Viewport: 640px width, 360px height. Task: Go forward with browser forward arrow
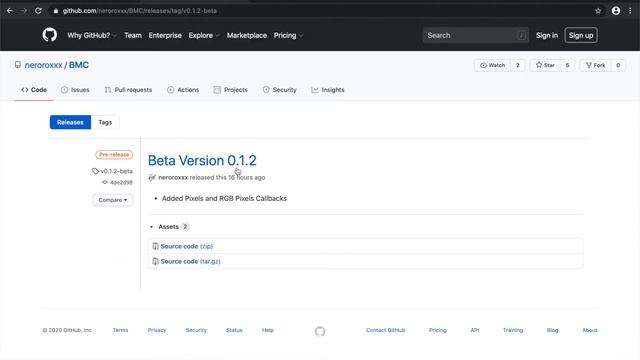pyautogui.click(x=24, y=11)
